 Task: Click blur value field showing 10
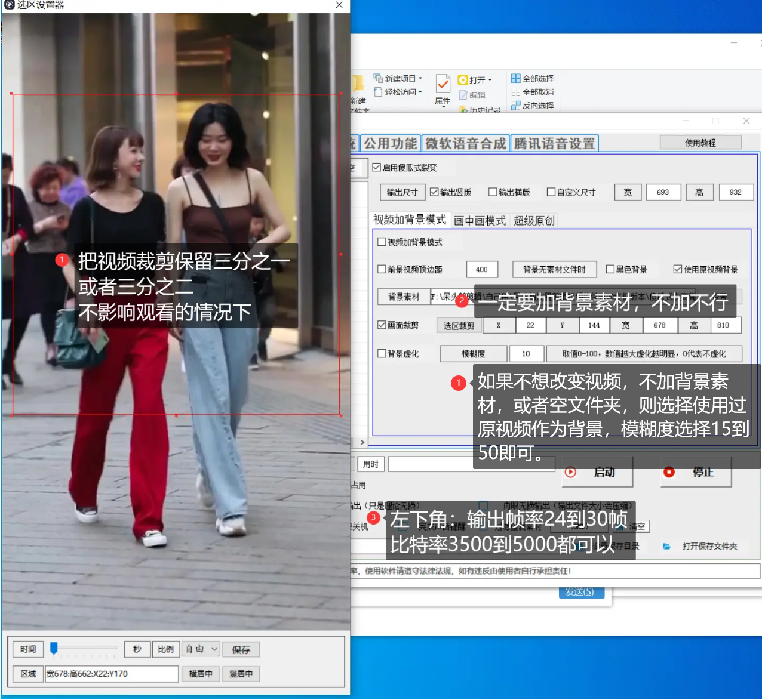point(526,354)
